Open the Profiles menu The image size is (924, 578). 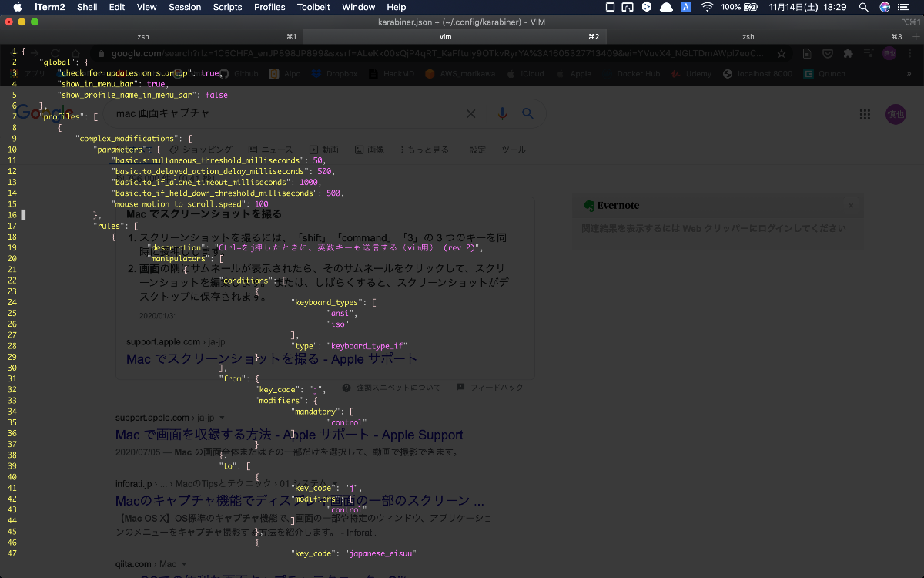pyautogui.click(x=269, y=7)
